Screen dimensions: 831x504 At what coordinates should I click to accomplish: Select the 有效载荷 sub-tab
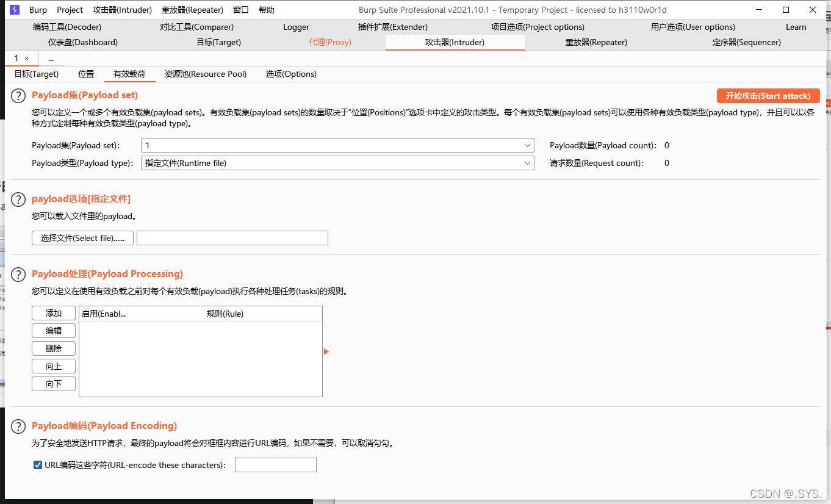129,74
